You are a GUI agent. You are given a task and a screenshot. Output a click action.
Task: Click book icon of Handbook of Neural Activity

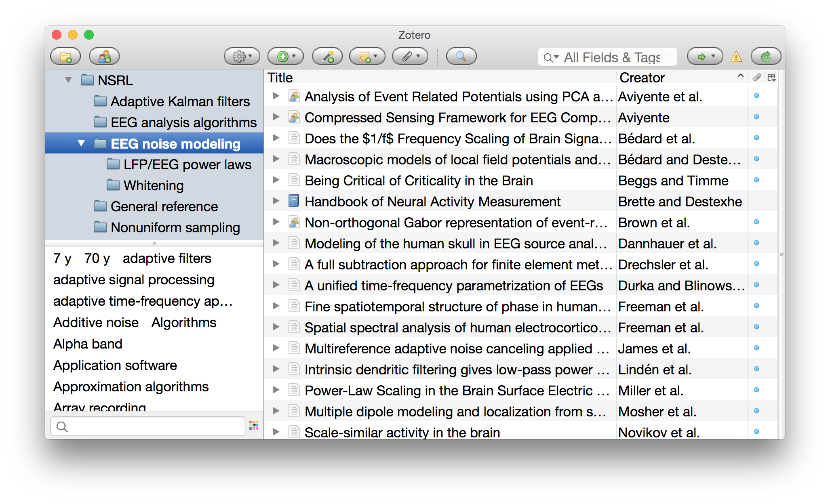click(294, 201)
